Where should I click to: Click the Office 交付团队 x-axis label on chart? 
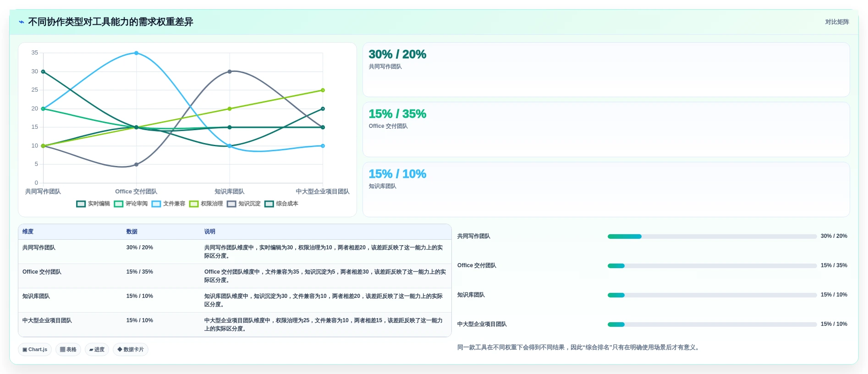tap(136, 192)
